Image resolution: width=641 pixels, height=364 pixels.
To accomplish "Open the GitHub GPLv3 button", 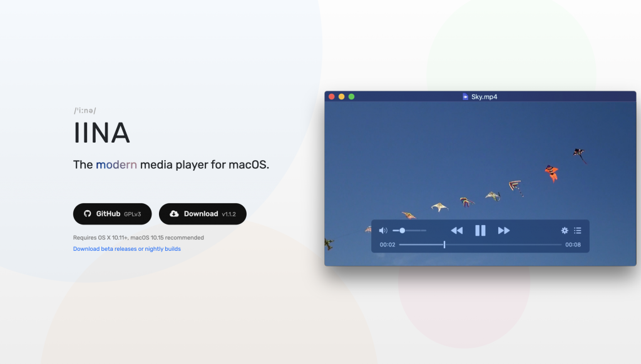I will [113, 214].
